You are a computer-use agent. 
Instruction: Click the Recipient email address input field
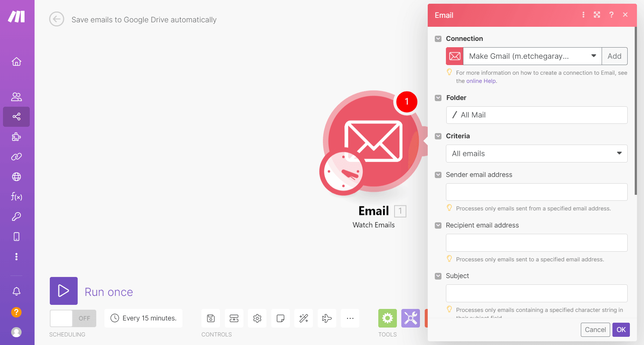coord(536,242)
